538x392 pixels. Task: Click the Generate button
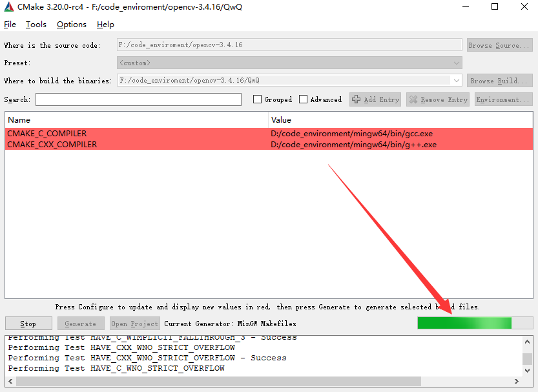(81, 324)
